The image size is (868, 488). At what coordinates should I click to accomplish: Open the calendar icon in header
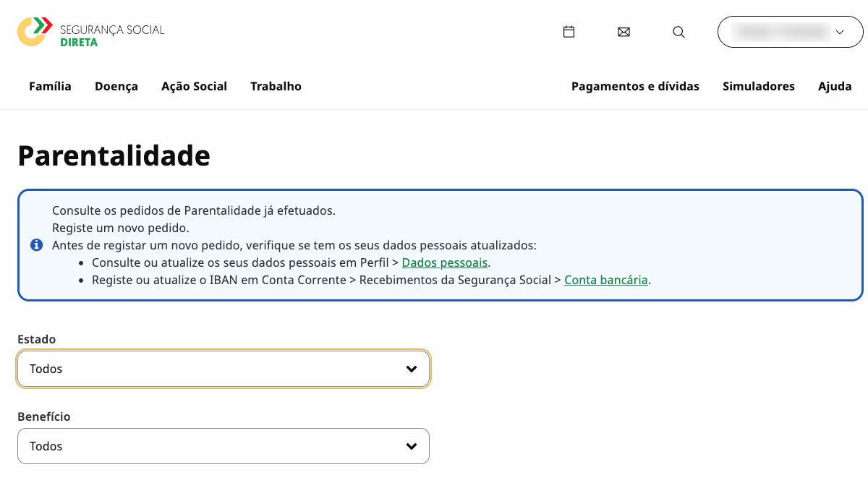point(569,32)
